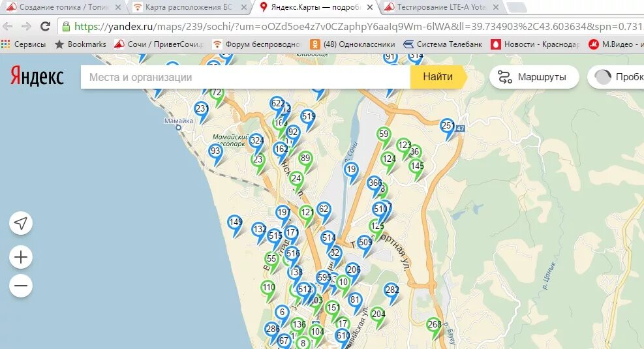
Task: Focus the Места и организации search field
Action: coord(245,77)
